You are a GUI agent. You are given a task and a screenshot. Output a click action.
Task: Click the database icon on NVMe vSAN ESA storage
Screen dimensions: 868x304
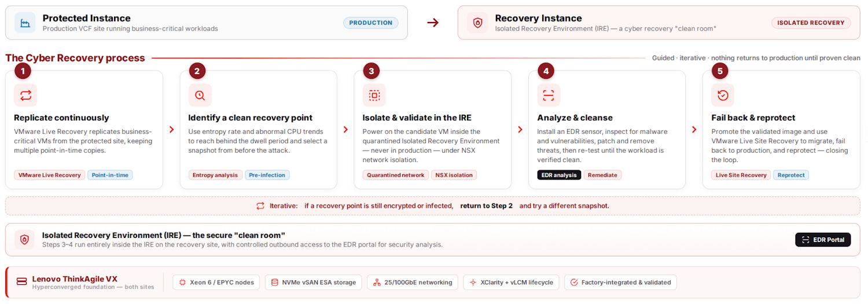click(x=275, y=283)
